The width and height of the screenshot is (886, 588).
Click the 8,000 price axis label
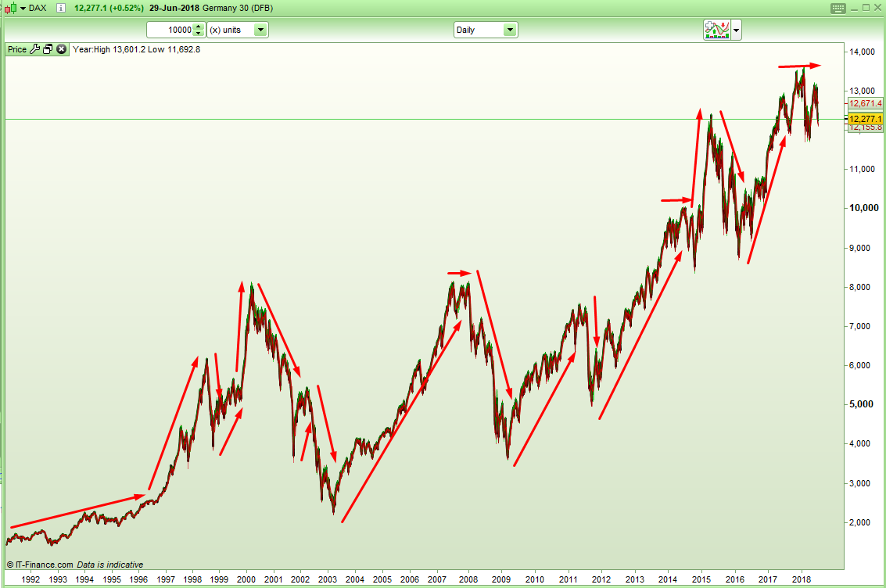pos(859,287)
